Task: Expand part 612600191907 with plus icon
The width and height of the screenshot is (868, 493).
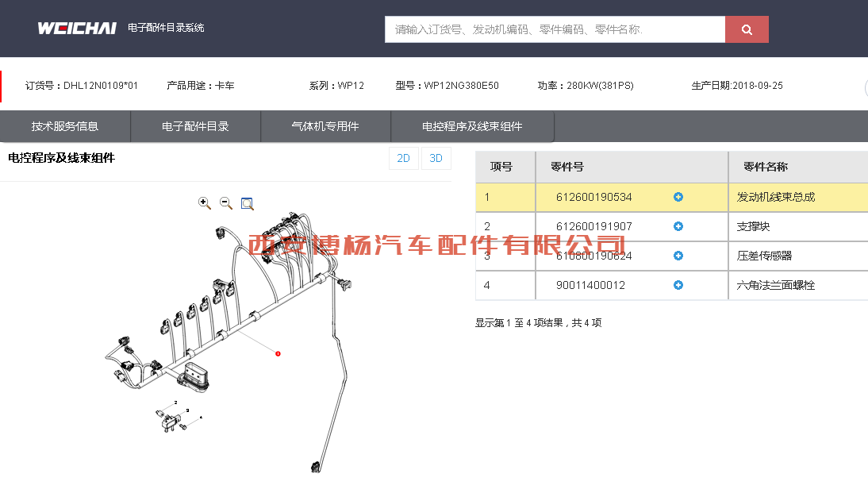Action: pos(678,226)
